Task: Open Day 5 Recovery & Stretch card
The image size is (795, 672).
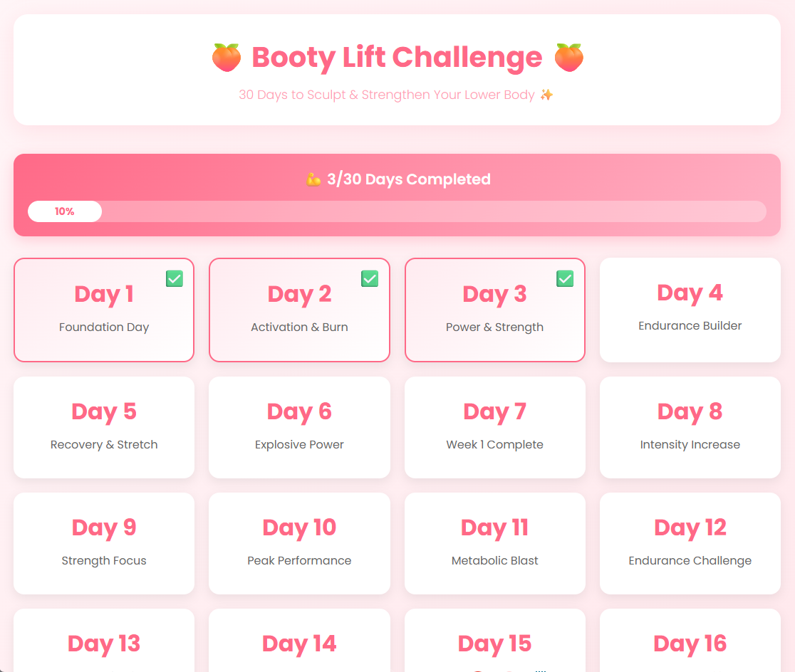Action: point(104,427)
